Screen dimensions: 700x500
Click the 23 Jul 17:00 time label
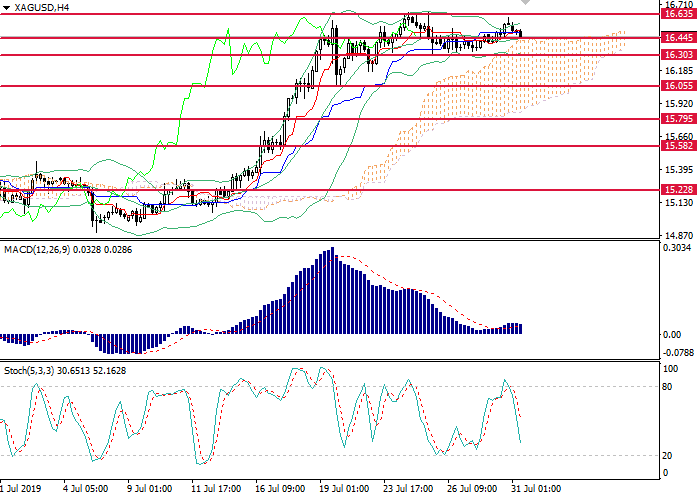click(x=408, y=488)
